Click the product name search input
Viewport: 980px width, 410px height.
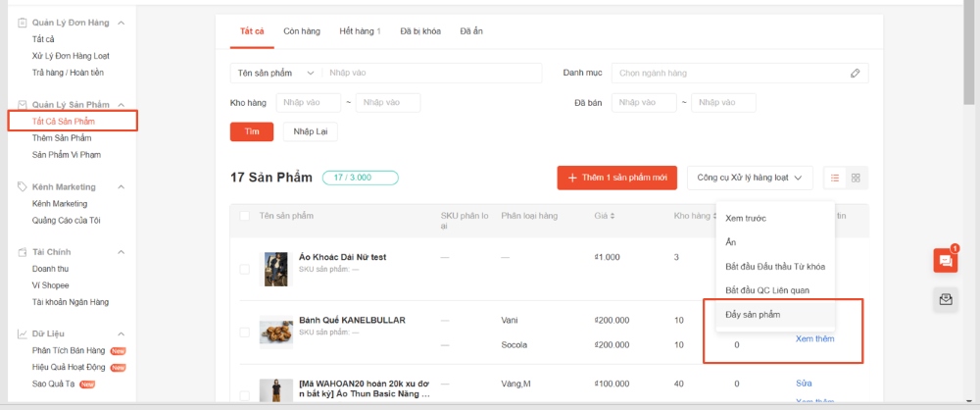coord(431,74)
